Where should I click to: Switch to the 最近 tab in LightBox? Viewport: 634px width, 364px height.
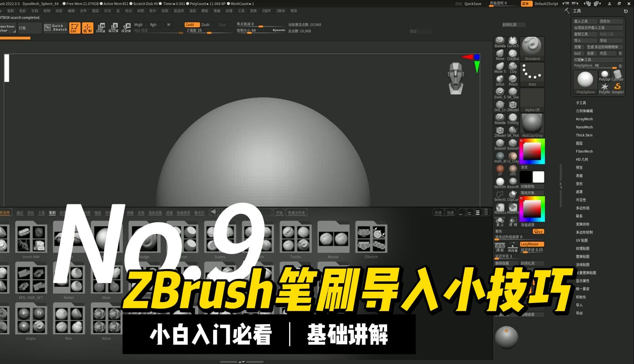point(20,213)
